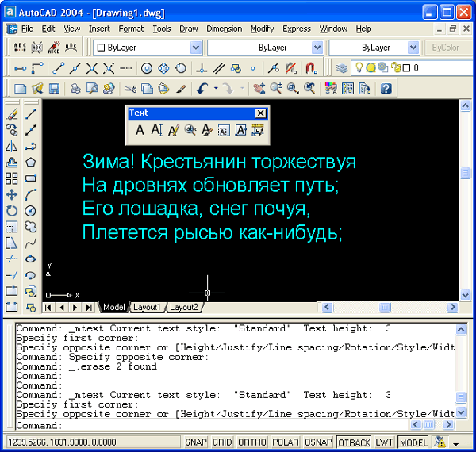Toggle SNAP mode in status bar

(197, 442)
